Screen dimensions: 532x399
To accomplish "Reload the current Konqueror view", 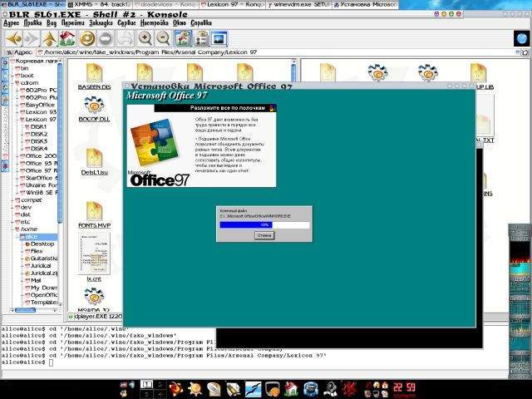I will pos(87,38).
